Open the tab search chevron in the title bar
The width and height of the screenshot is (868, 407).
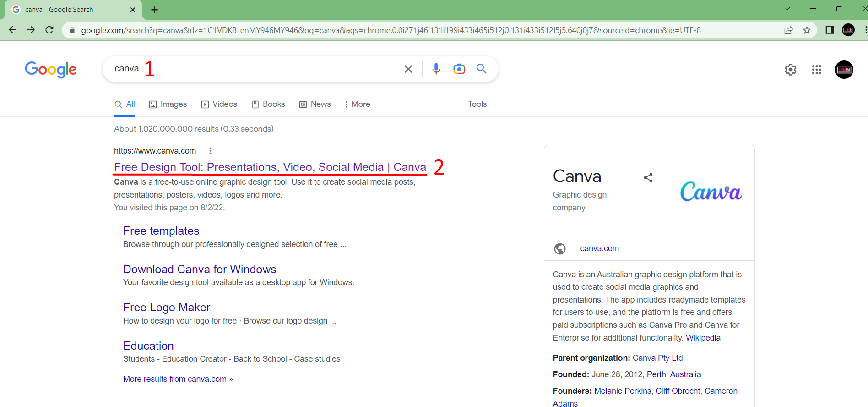coord(787,9)
